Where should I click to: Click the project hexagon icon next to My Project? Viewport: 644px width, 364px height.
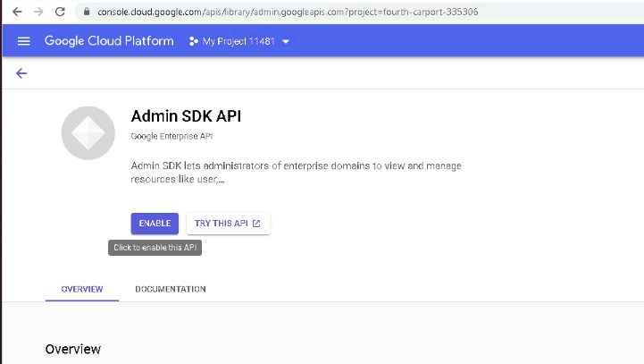[x=194, y=41]
